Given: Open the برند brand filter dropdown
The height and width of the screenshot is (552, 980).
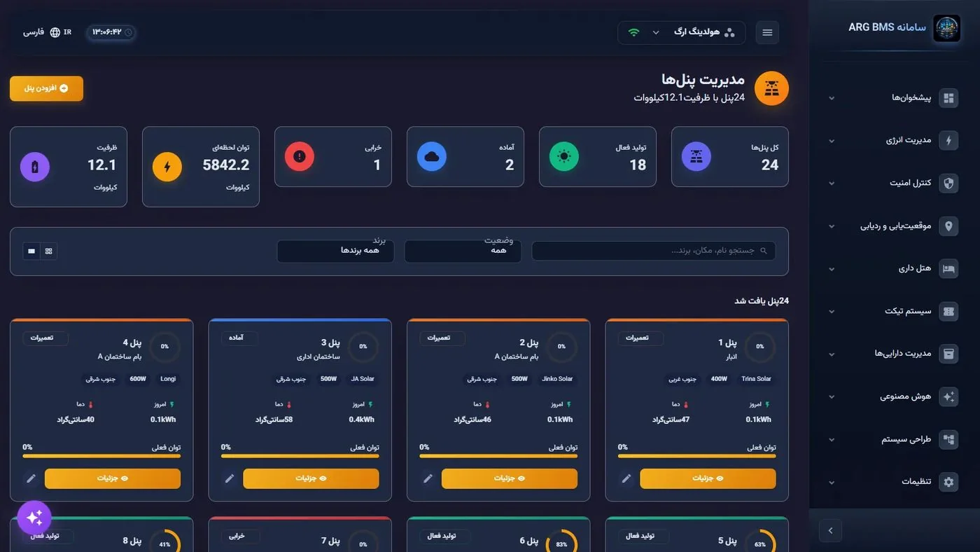Looking at the screenshot, I should click(x=335, y=251).
